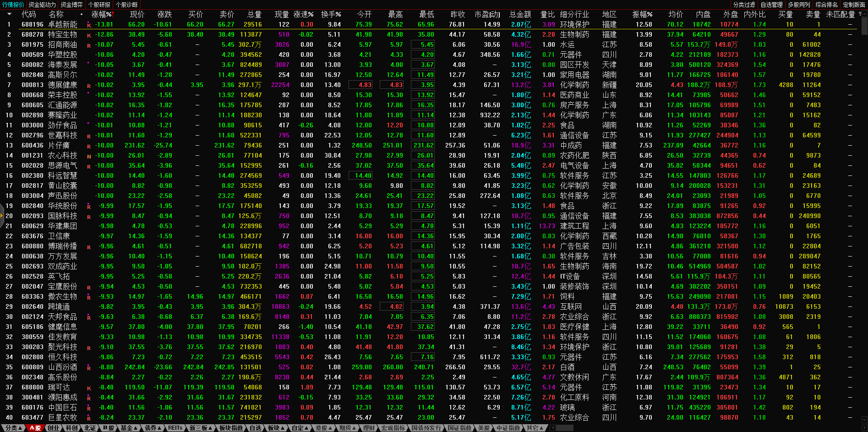The image size is (868, 432).
Task: Open 定制版面 layout customization
Action: click(x=854, y=5)
